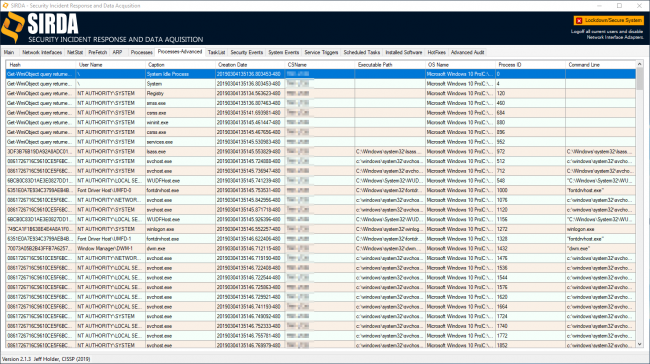The image size is (650, 364).
Task: Click the Lockdown/Secure System button
Action: pyautogui.click(x=609, y=20)
